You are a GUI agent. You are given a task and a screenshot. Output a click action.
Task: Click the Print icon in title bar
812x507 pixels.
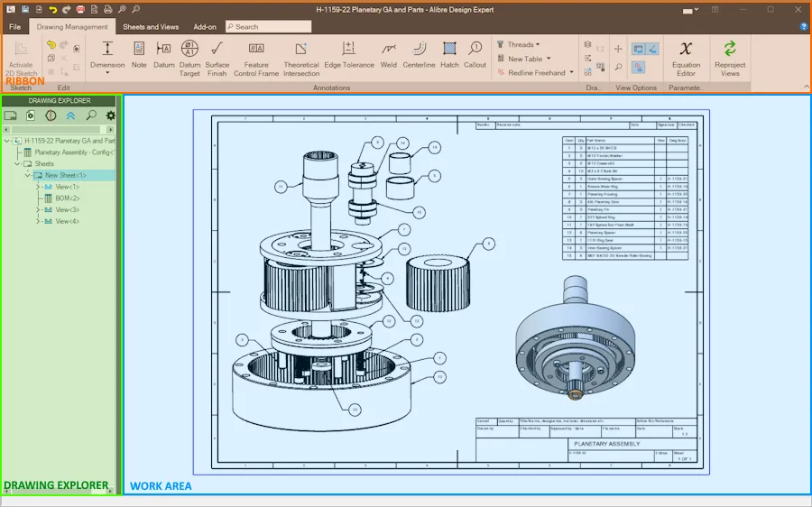point(107,9)
